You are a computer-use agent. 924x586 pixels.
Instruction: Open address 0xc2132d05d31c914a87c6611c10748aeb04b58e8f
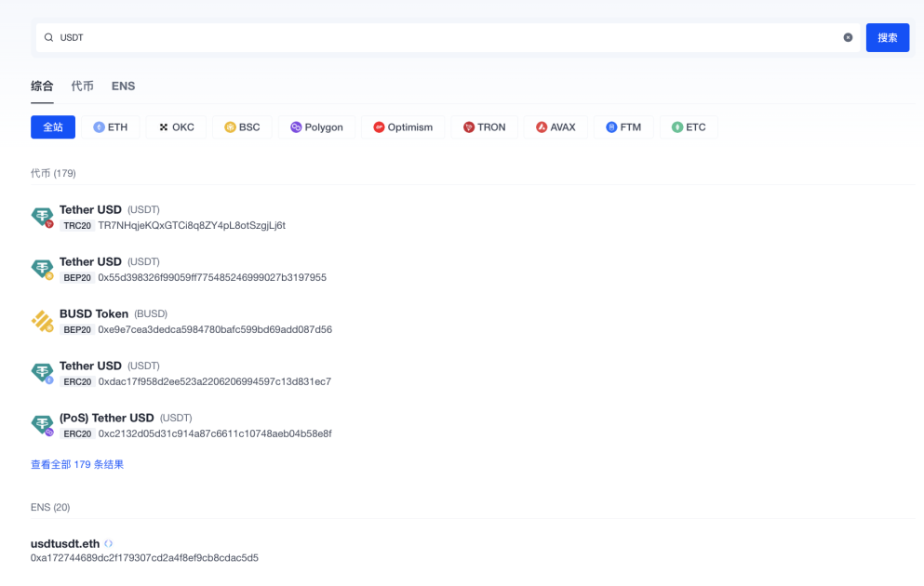pos(215,433)
